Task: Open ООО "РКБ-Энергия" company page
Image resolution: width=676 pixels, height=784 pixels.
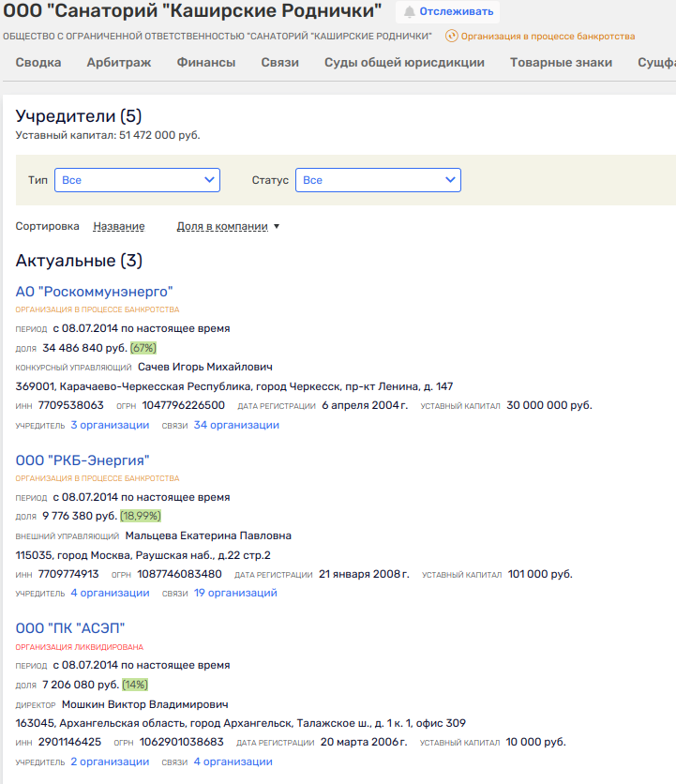Action: click(x=83, y=460)
